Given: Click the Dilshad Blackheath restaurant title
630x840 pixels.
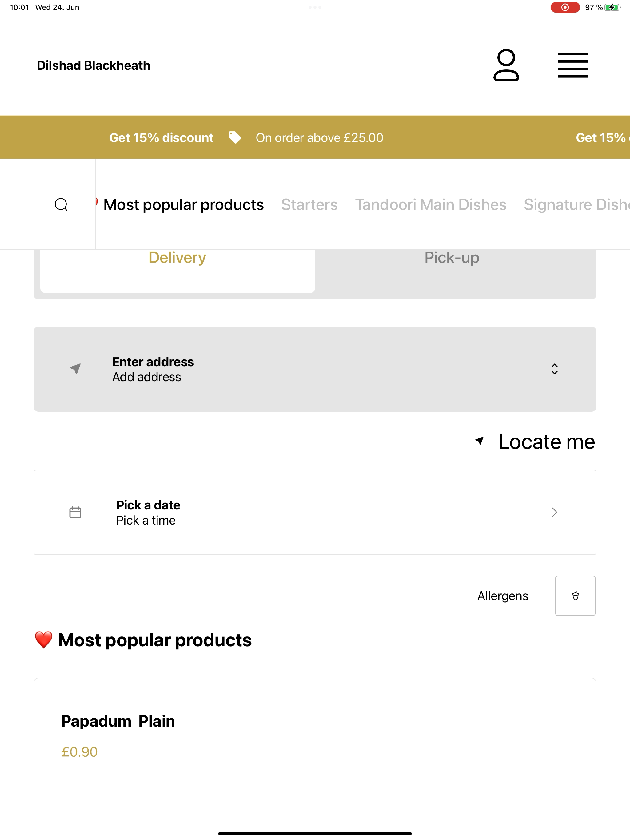Looking at the screenshot, I should 94,65.
